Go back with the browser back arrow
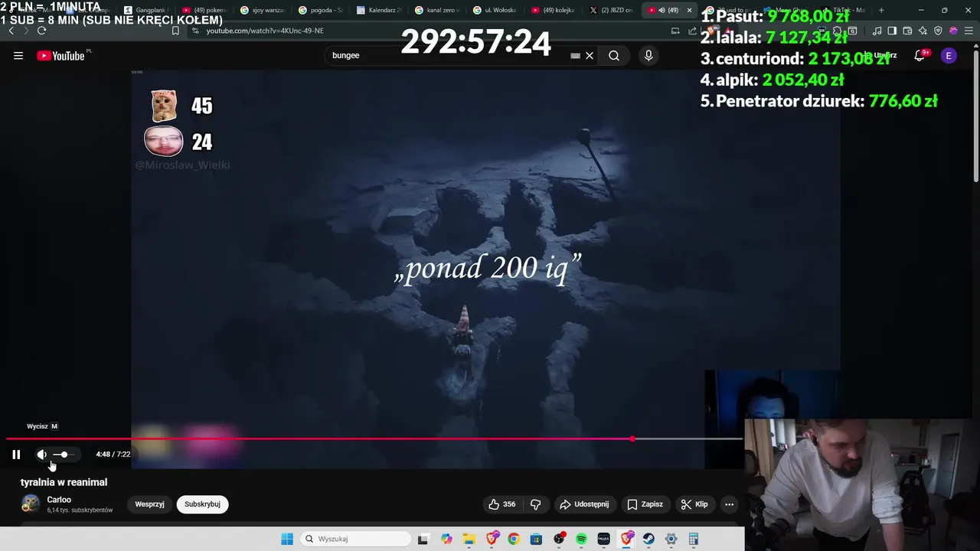Viewport: 980px width, 551px height. click(11, 31)
